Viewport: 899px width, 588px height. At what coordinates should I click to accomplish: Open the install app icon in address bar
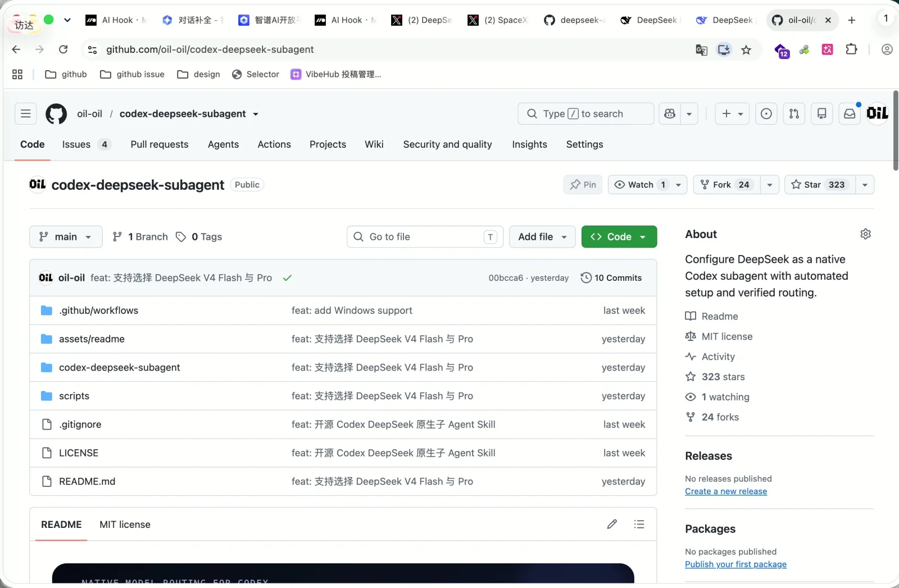724,50
